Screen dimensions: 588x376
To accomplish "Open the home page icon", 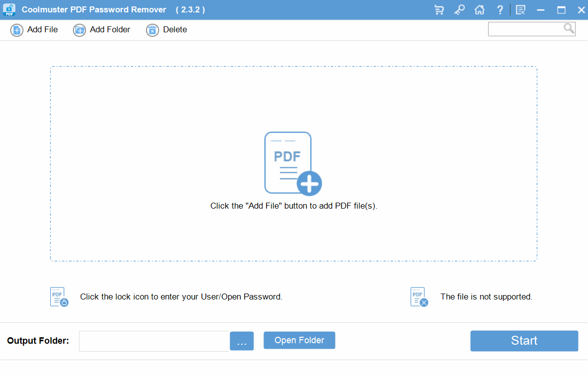I will 479,9.
